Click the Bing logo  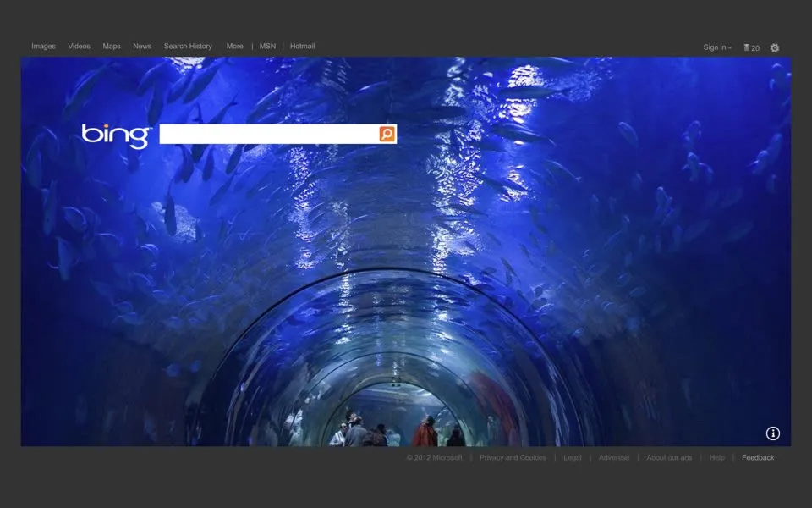point(116,135)
